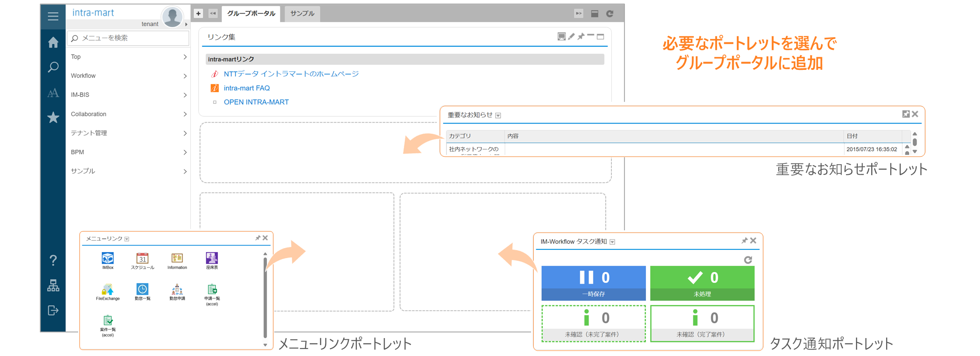980x356 pixels.
Task: Click the logout icon in sidebar
Action: [53, 311]
